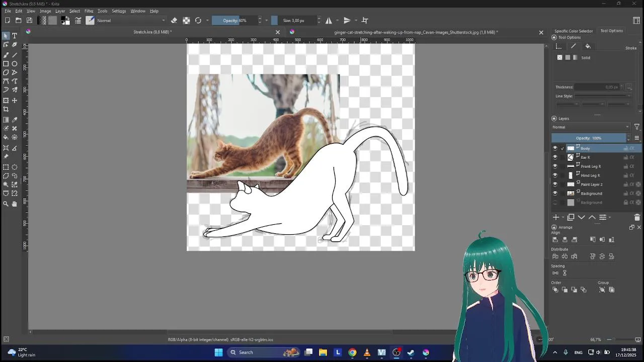Image resolution: width=644 pixels, height=362 pixels.
Task: Open layer filter funnel icon
Action: 637,127
